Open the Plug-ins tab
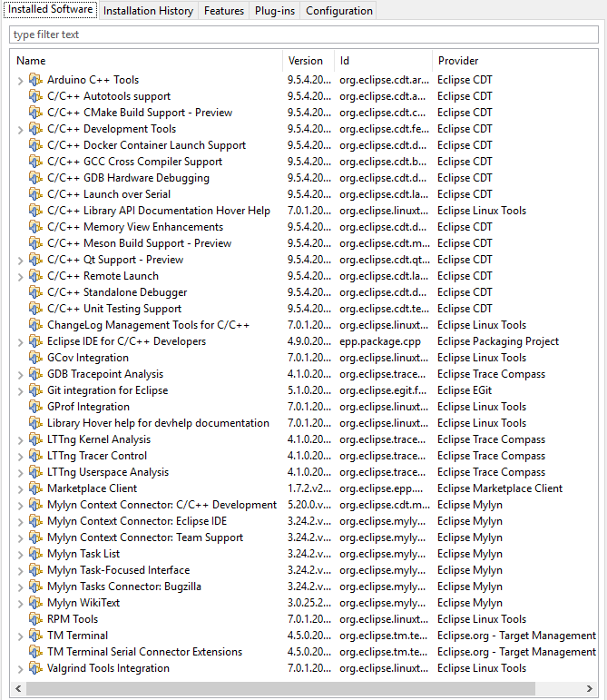Viewport: 607px width, 700px height. [x=274, y=11]
